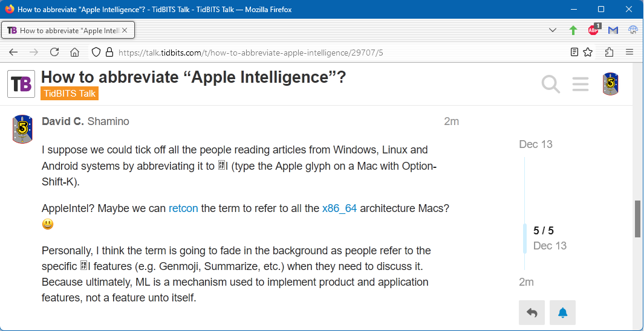The image size is (644, 331).
Task: Open the Extensions puzzle icon
Action: pos(610,52)
